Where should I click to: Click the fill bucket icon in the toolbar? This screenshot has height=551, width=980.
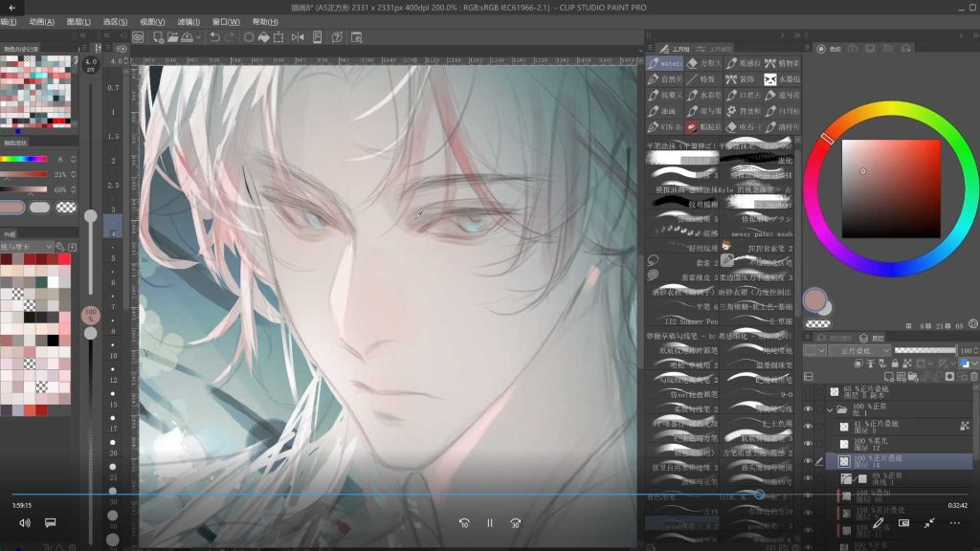(x=264, y=37)
